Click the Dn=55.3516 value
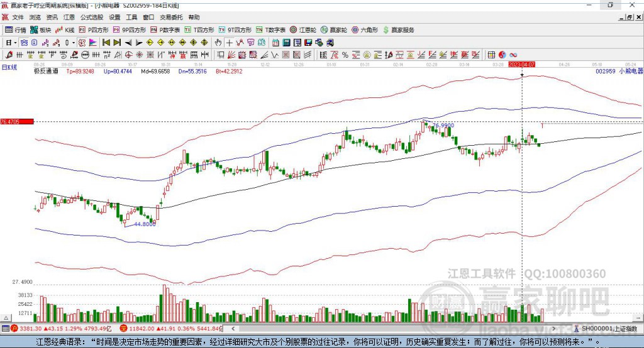The image size is (644, 348). pos(192,71)
